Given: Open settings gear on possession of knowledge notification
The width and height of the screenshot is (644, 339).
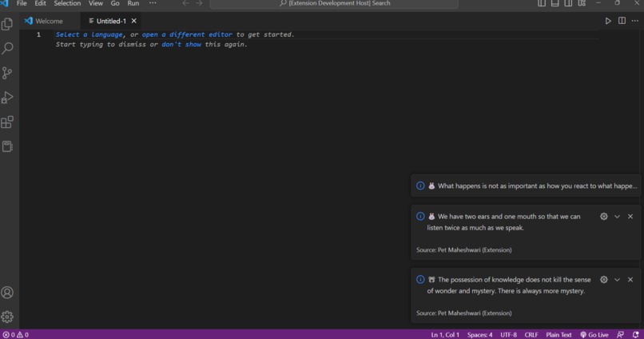Looking at the screenshot, I should tap(604, 280).
